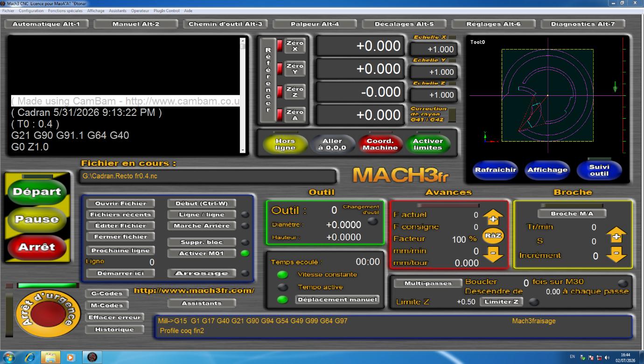Click the Ouvrir Fichier button
644x364 pixels.
pyautogui.click(x=120, y=203)
